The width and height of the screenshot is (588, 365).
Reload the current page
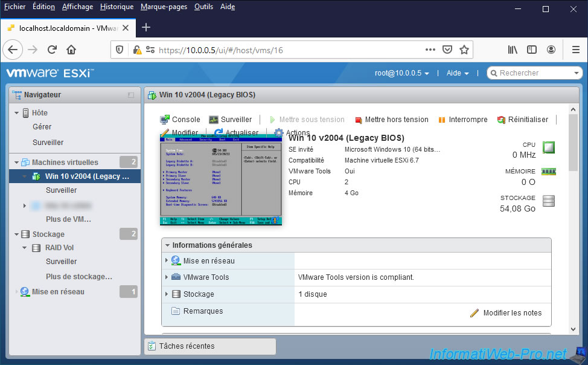(52, 50)
